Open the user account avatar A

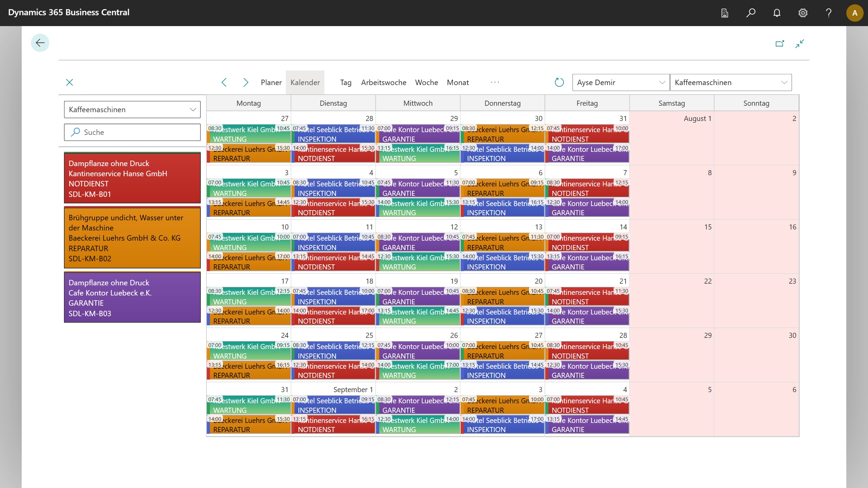(855, 13)
